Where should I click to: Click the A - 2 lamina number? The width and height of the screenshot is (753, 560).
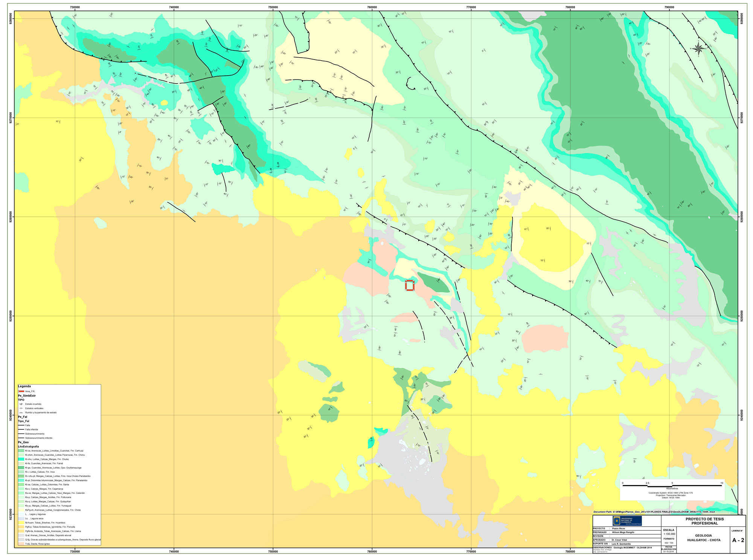[x=738, y=540]
